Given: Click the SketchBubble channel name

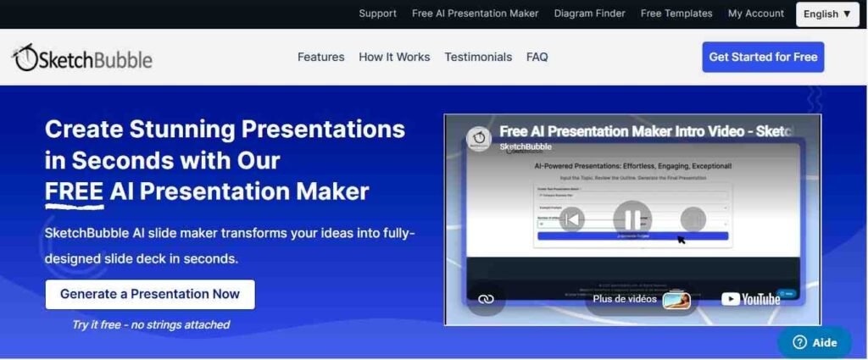Looking at the screenshot, I should pyautogui.click(x=526, y=147).
